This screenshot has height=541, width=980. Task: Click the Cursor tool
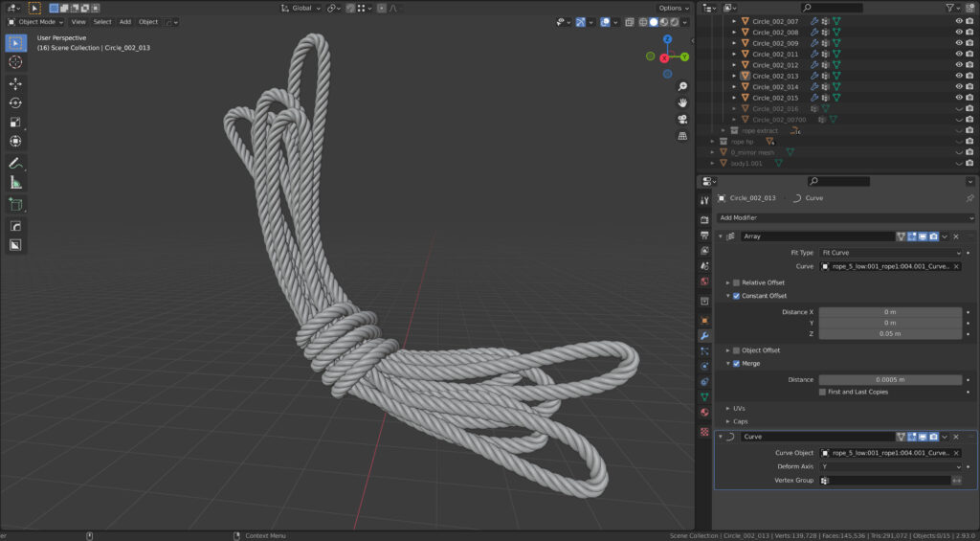15,61
